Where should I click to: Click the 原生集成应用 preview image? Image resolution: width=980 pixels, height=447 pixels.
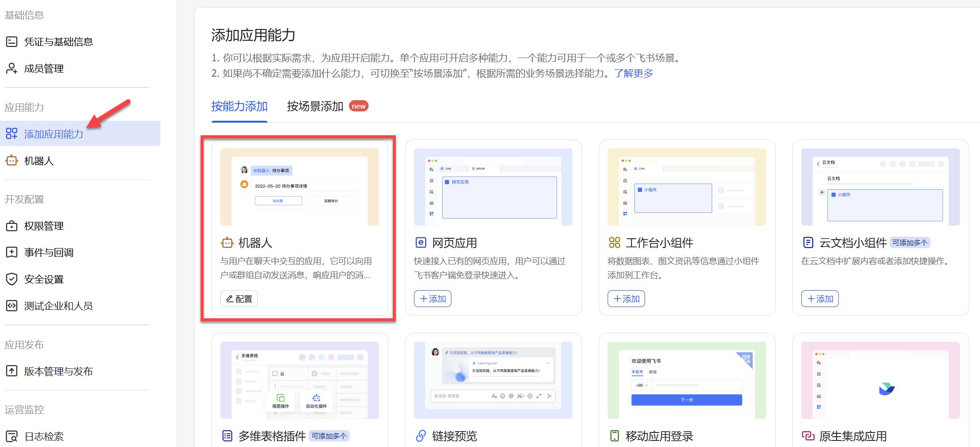pos(880,380)
